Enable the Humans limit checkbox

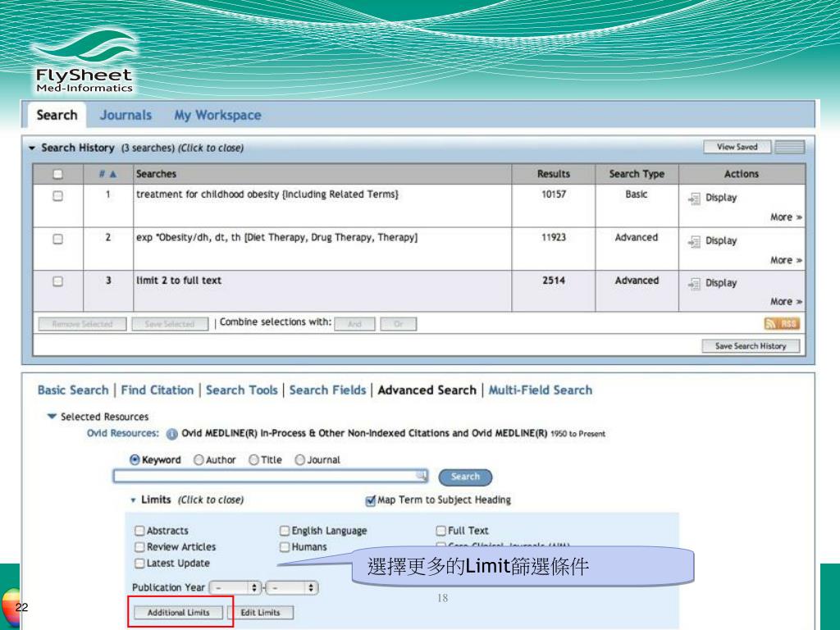point(285,546)
